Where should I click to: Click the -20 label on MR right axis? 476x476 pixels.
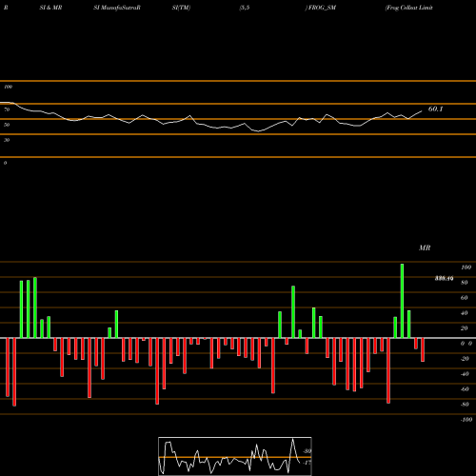coord(465,359)
